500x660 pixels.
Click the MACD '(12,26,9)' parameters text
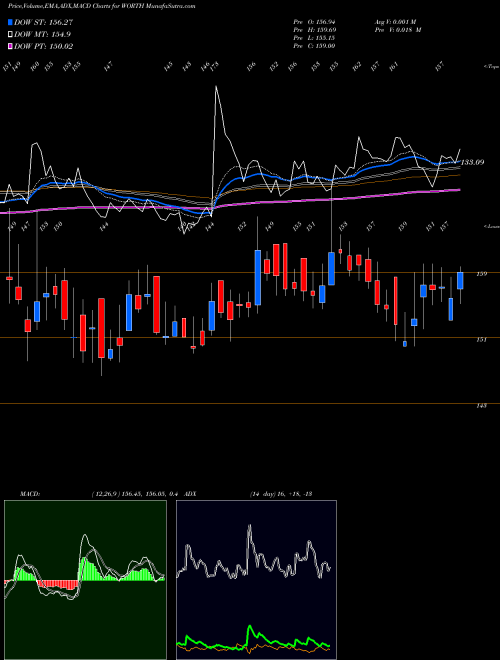click(105, 494)
